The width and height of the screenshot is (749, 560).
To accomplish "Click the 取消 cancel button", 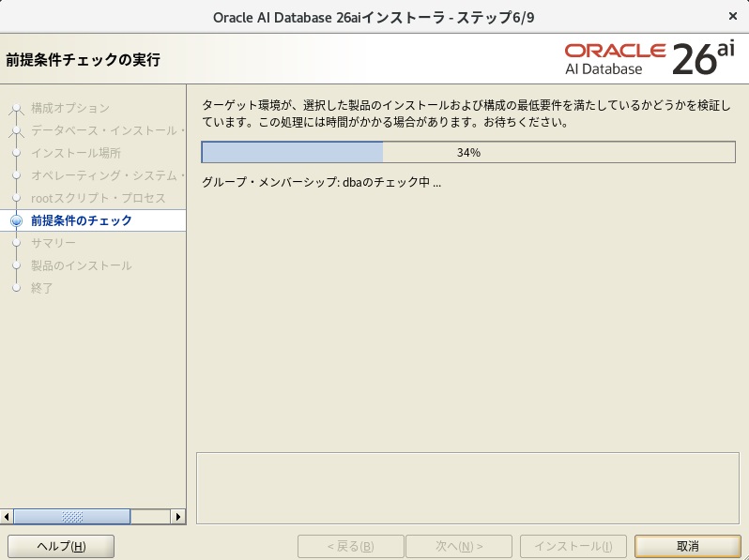I will click(x=687, y=546).
